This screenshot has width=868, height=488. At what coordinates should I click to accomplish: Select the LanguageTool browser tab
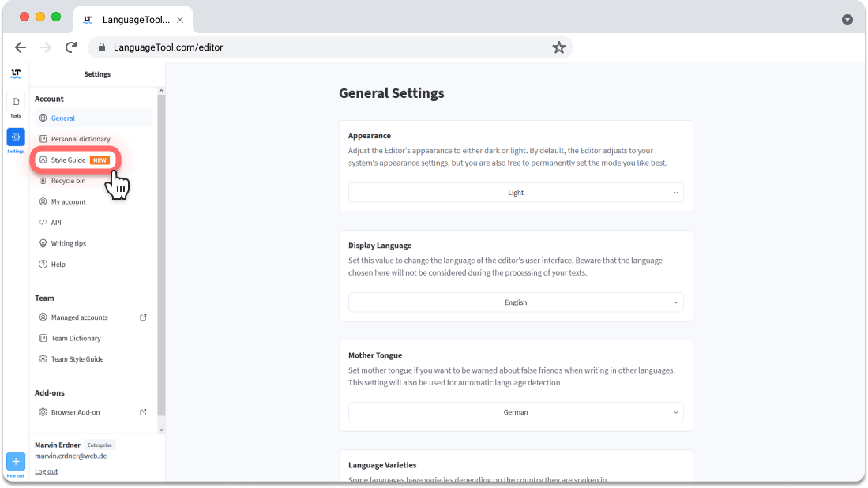133,20
